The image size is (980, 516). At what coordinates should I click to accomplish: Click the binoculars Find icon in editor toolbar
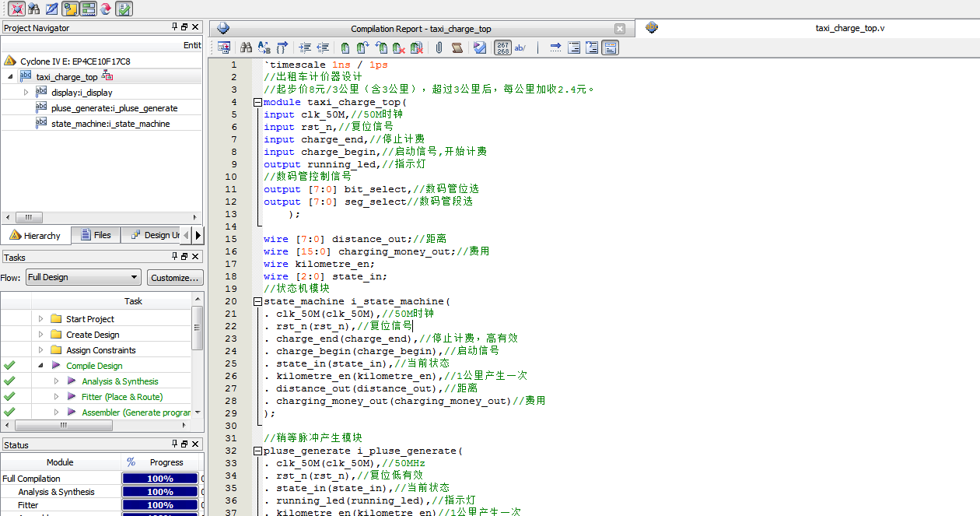(x=246, y=47)
